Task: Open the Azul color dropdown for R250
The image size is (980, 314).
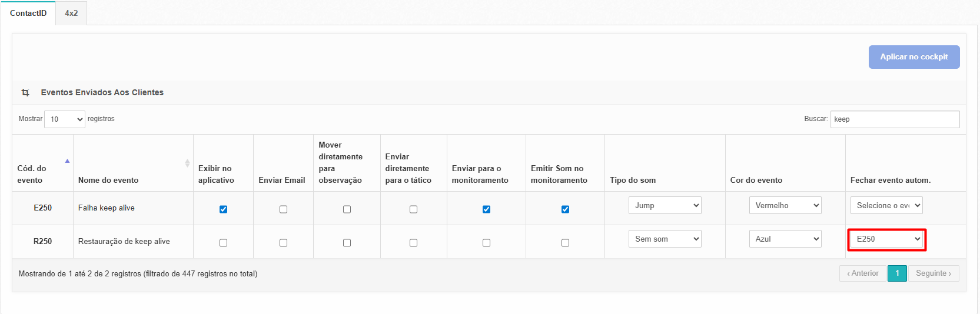Action: click(785, 239)
